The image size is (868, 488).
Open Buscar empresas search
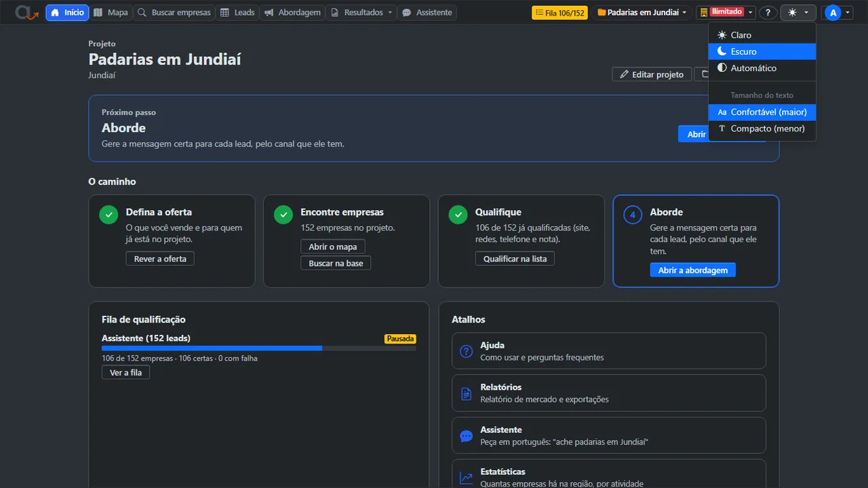[174, 12]
